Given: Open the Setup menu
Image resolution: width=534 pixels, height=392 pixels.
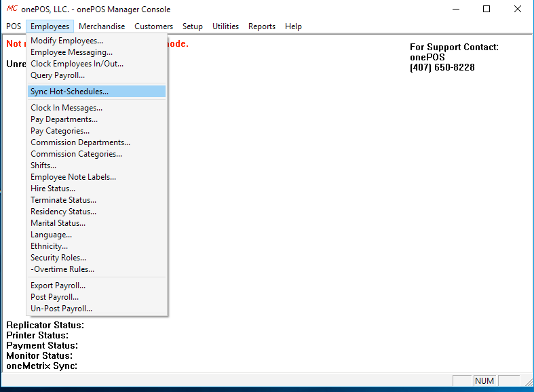Looking at the screenshot, I should (x=193, y=26).
